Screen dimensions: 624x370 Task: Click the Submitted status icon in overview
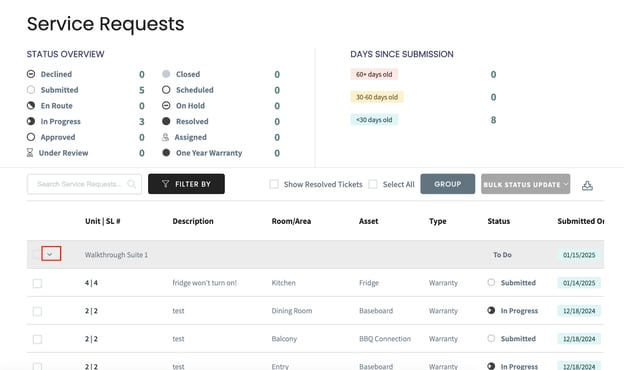pos(31,90)
